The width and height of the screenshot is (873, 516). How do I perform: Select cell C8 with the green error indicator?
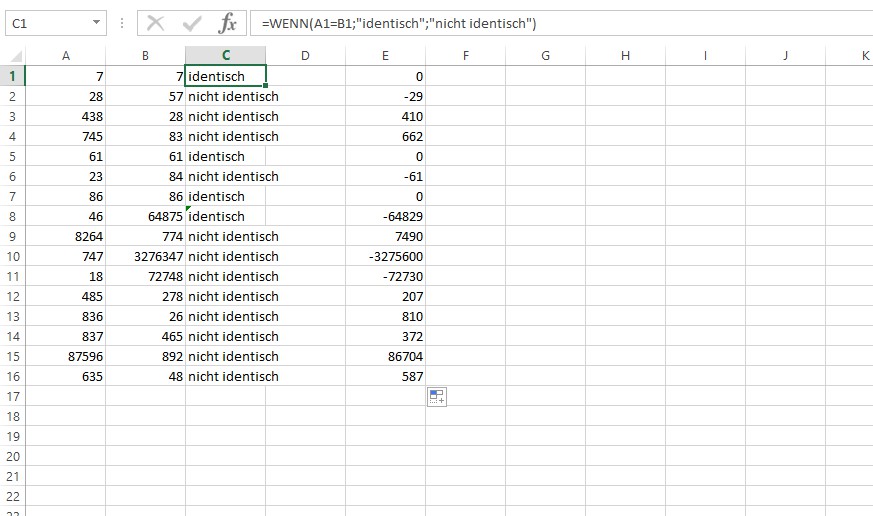(226, 216)
